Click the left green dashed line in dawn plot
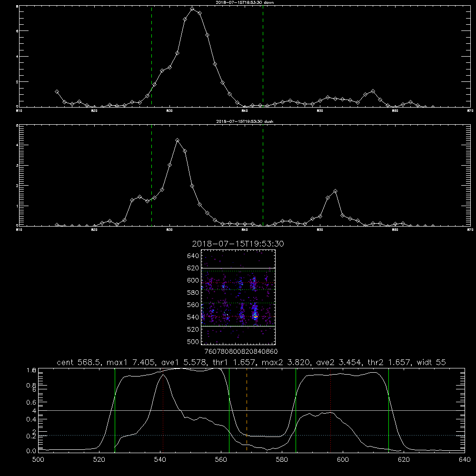Screen dimensions: 476x476 coord(151,56)
